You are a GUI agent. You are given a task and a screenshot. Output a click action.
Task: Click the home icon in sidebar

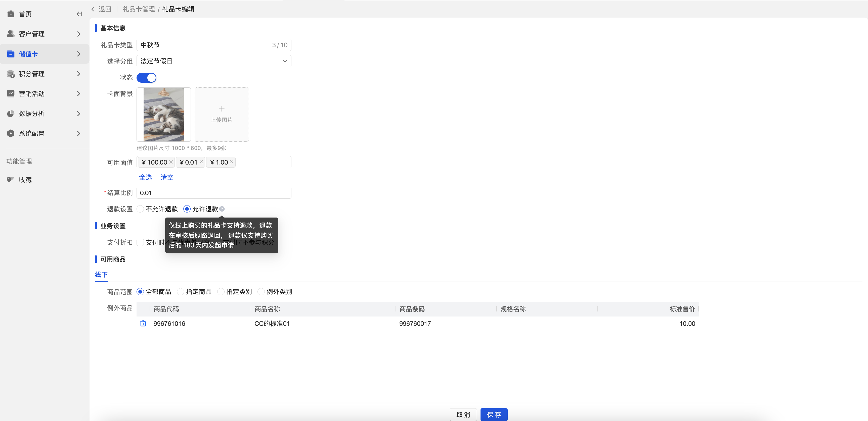(11, 14)
